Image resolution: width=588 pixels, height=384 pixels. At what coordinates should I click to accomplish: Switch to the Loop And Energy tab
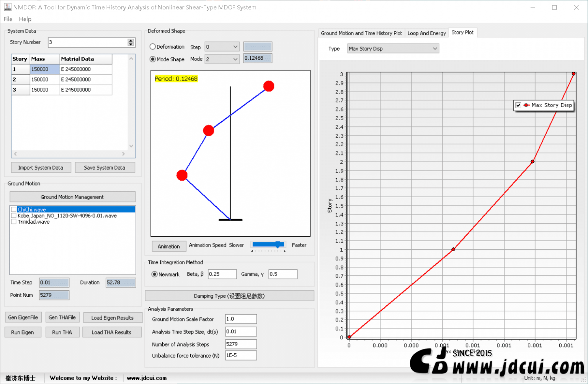[x=426, y=33]
